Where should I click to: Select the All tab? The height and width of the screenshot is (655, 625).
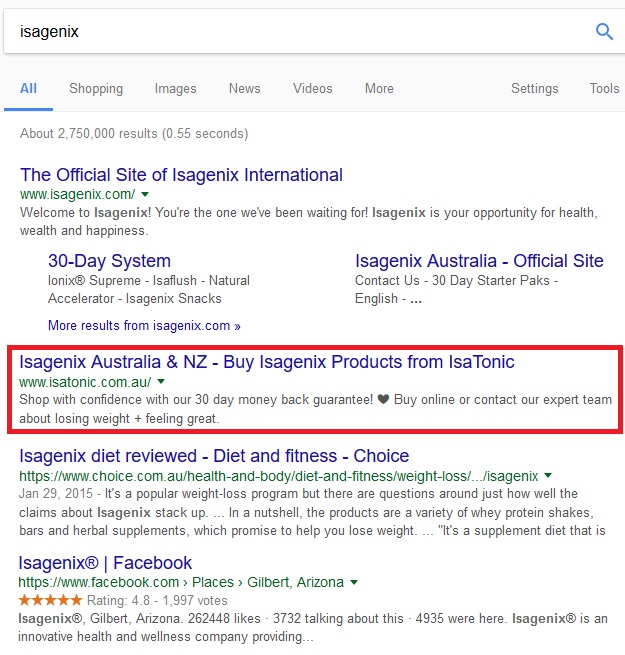coord(28,89)
